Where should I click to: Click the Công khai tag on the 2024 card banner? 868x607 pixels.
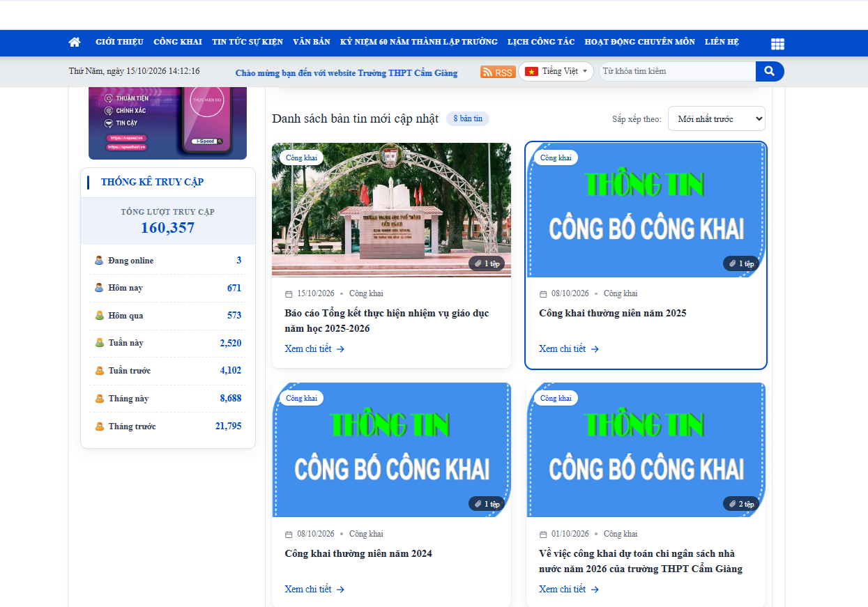(301, 398)
